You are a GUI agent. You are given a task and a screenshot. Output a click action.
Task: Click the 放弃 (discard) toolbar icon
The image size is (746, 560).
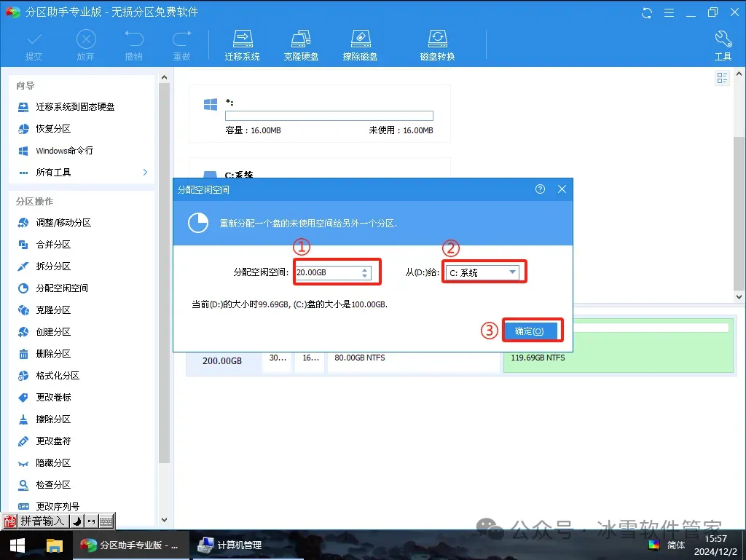[86, 46]
